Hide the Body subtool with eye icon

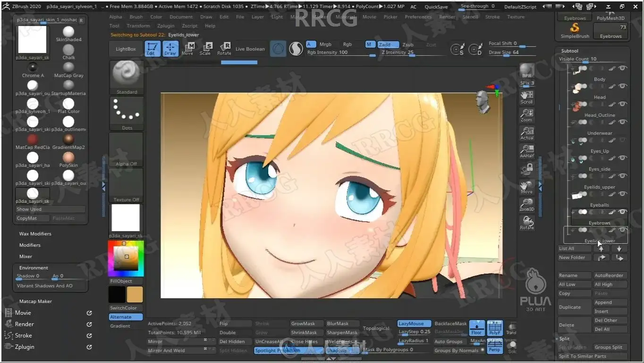[623, 86]
